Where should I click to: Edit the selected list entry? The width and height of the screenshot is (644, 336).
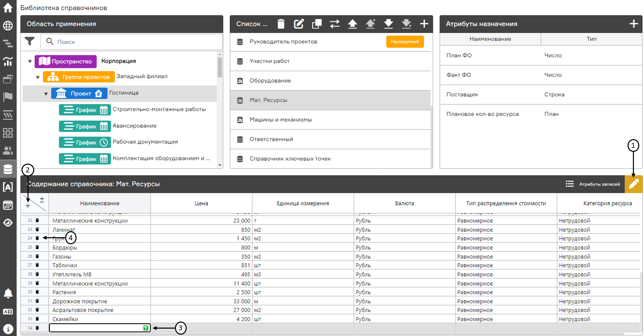pos(299,24)
